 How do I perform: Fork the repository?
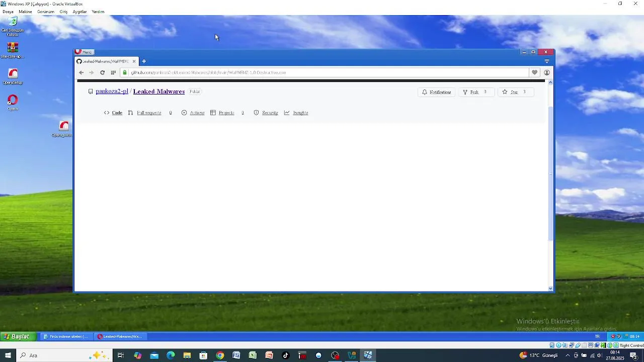point(476,92)
